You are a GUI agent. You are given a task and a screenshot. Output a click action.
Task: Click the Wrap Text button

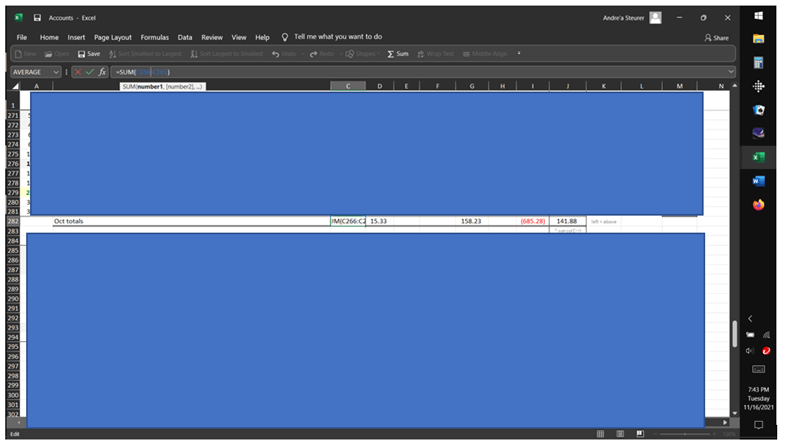point(436,54)
